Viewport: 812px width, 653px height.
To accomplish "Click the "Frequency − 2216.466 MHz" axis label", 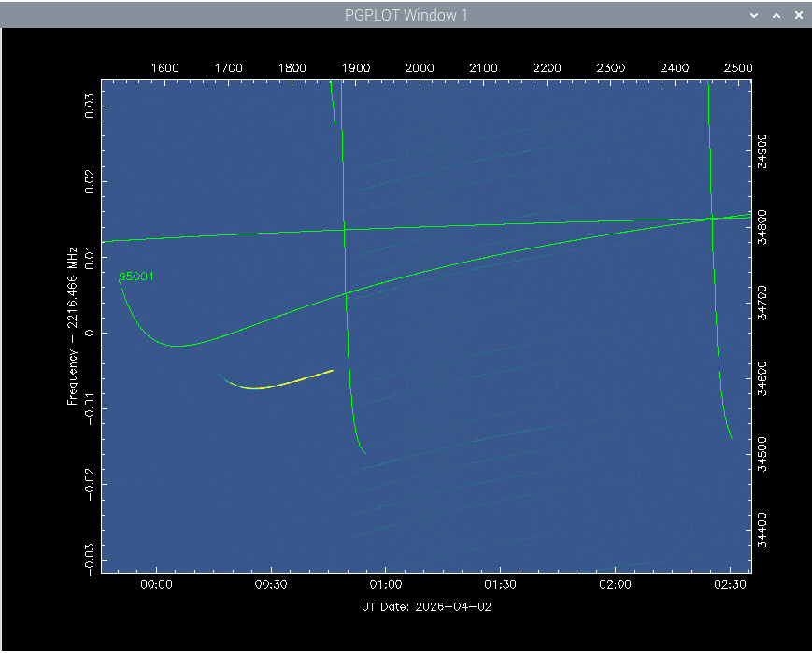I will [x=72, y=326].
